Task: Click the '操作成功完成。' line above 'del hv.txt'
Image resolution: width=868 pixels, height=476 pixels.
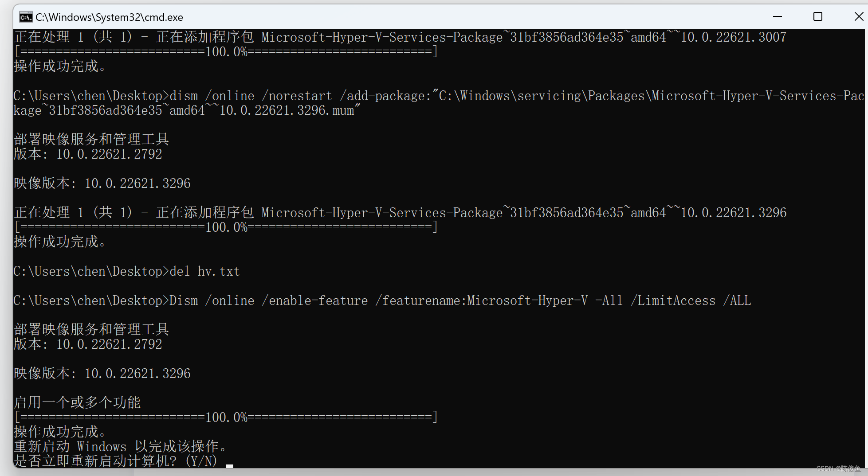Action: click(60, 242)
